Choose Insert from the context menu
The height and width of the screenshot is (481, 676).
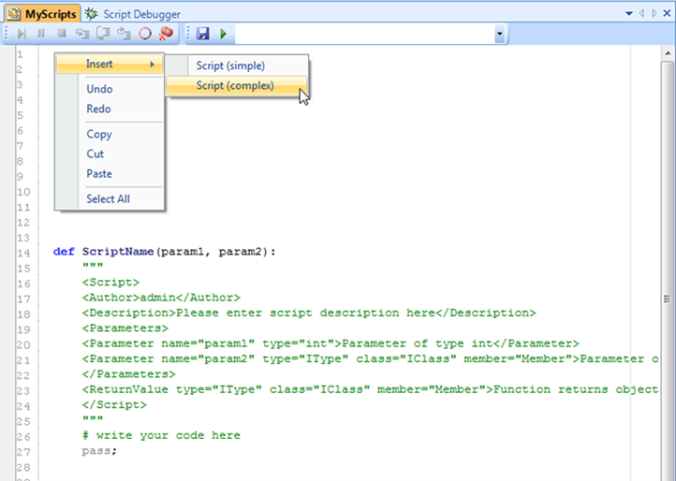(x=110, y=64)
